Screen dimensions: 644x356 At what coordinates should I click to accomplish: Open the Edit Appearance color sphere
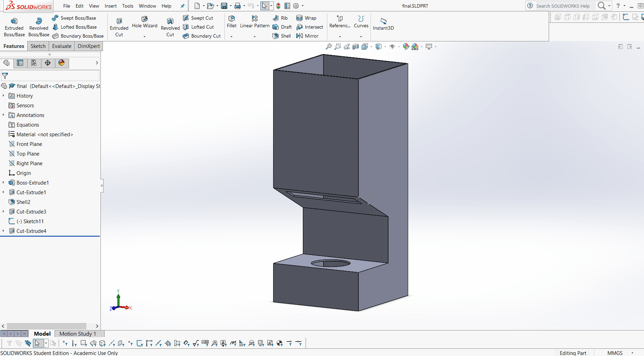406,47
